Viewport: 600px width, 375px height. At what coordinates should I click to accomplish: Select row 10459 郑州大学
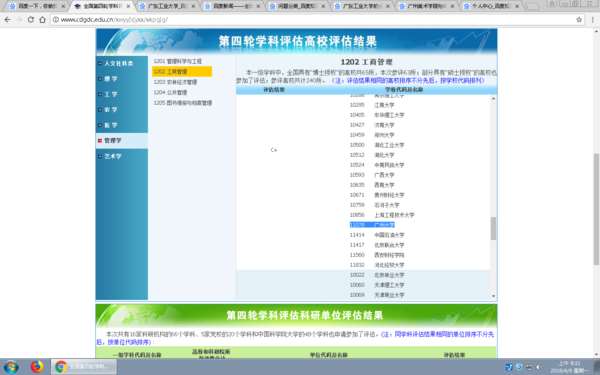(x=372, y=135)
